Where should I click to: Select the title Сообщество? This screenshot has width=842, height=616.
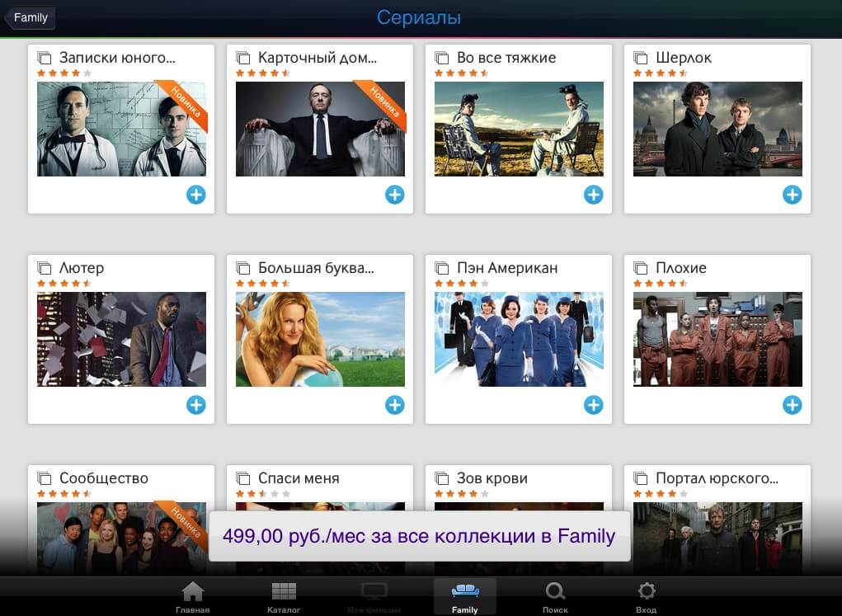pyautogui.click(x=104, y=478)
